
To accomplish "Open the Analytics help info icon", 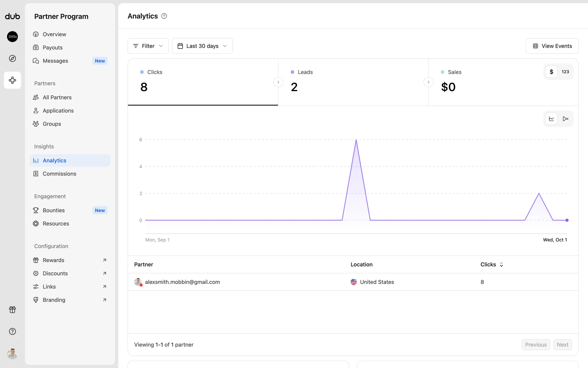I will 164,16.
